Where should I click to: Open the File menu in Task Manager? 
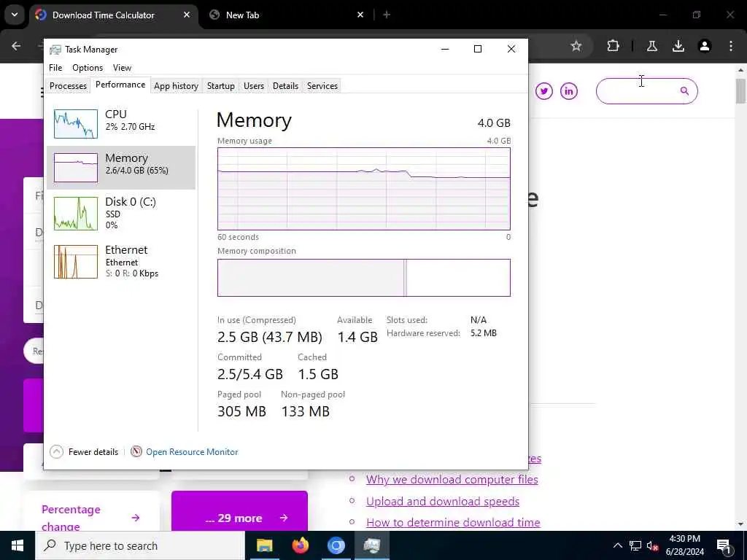point(55,68)
